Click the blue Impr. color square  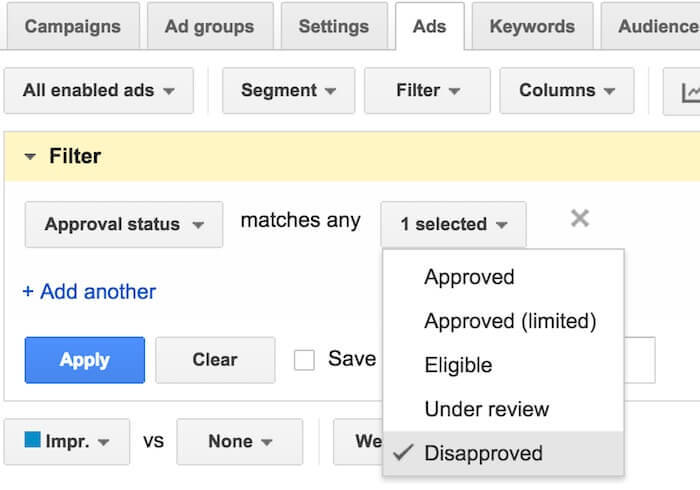(33, 440)
